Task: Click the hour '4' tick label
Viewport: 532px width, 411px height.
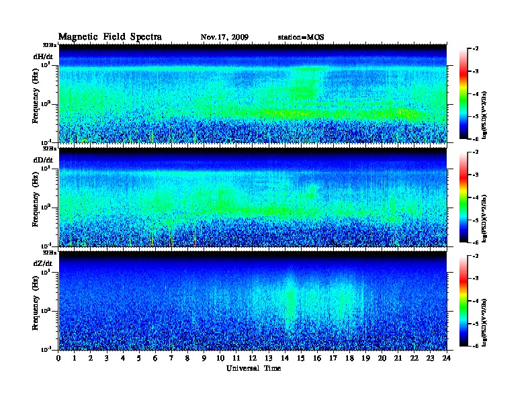Action: click(x=123, y=358)
